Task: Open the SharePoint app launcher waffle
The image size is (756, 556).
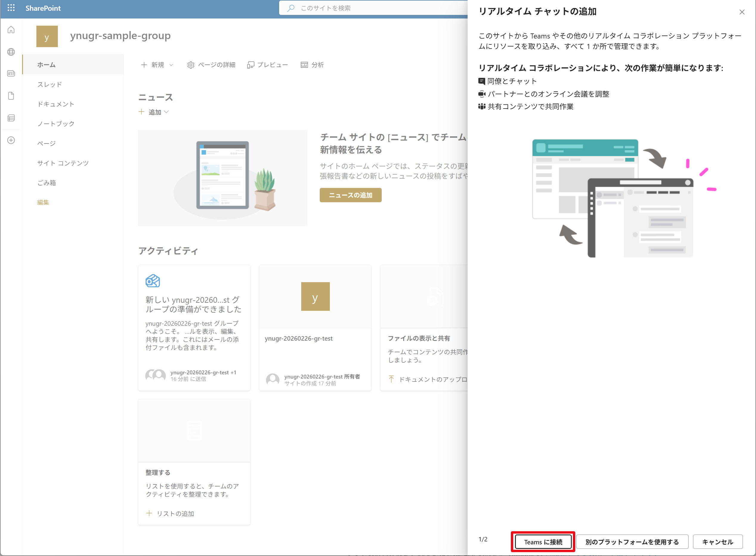Action: click(11, 8)
